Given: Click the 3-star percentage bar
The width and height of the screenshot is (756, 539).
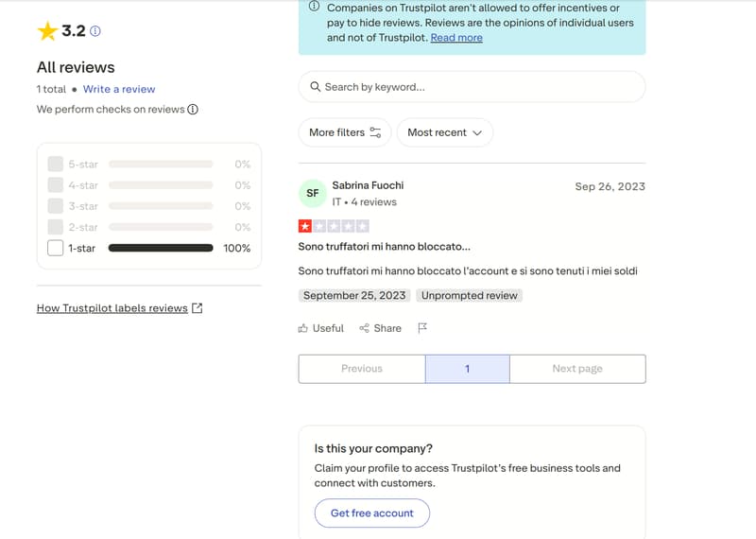Looking at the screenshot, I should 161,206.
